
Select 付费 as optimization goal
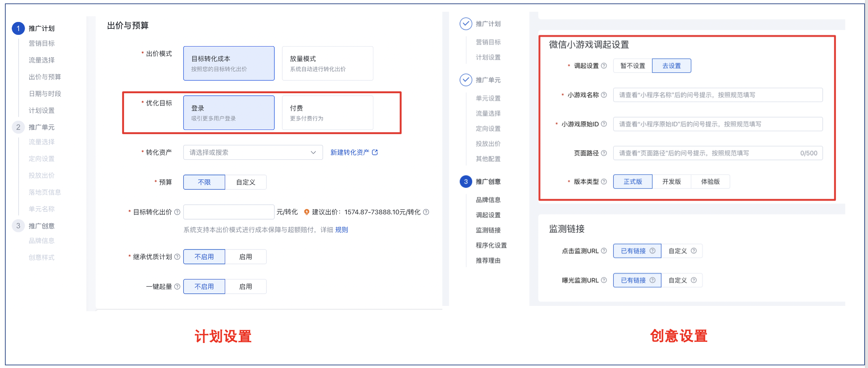pos(327,113)
